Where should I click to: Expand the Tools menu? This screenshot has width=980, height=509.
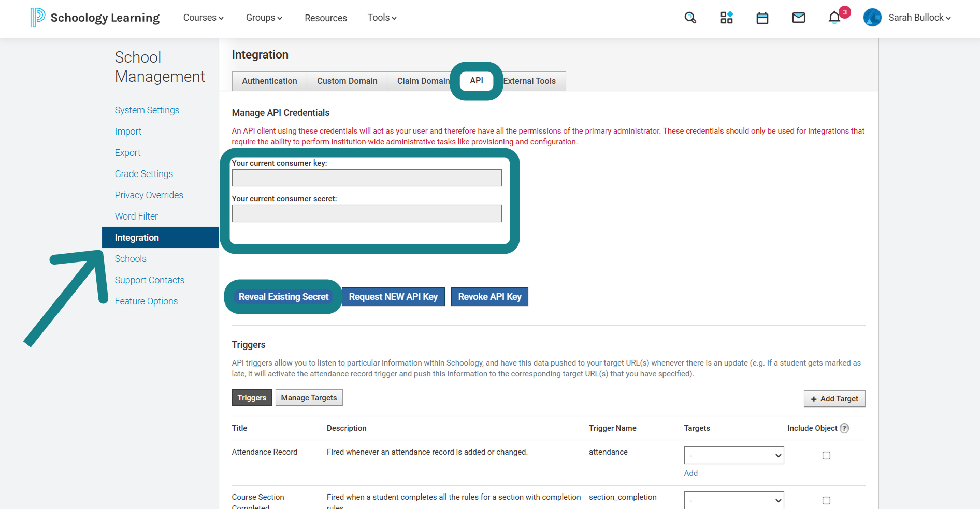[x=382, y=18]
